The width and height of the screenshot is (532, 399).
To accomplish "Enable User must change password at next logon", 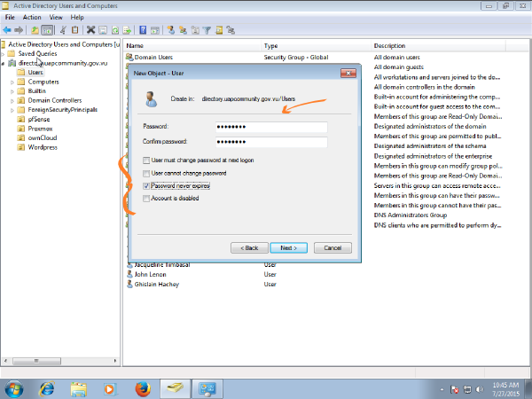I will (x=146, y=160).
